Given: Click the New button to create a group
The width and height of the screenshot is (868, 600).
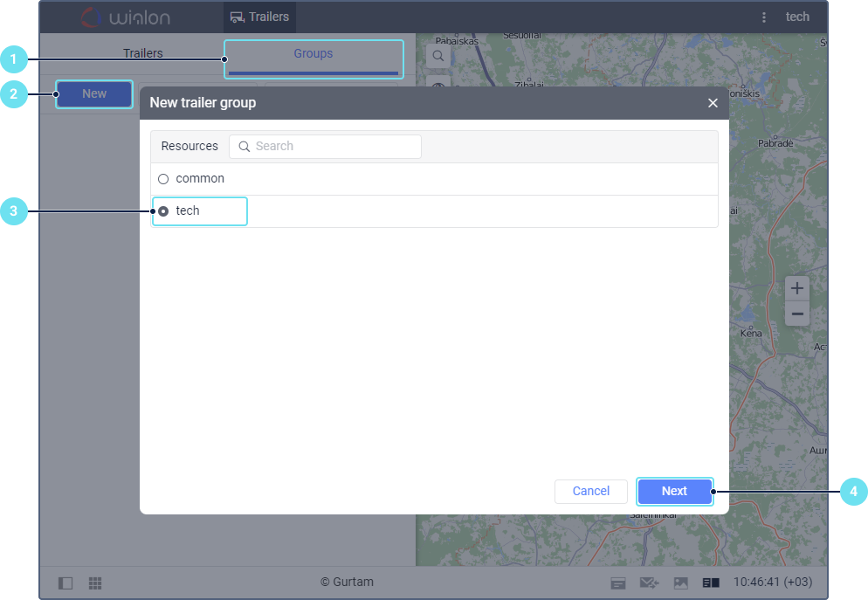Looking at the screenshot, I should coord(94,94).
